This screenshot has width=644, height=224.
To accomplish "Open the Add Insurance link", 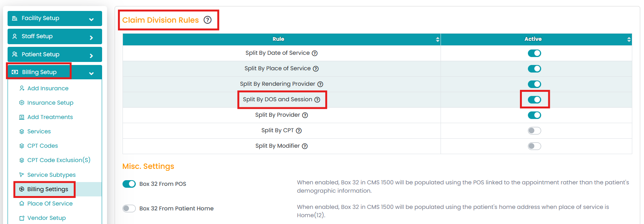I will [x=48, y=88].
